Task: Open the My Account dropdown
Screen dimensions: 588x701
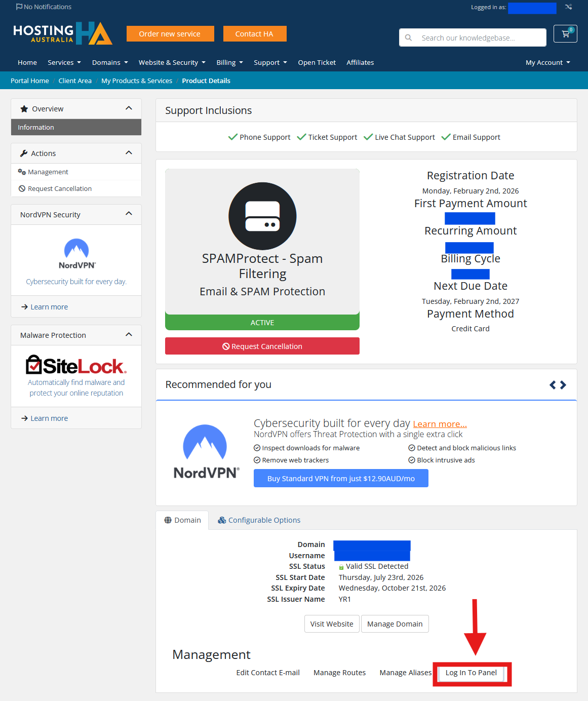Action: (548, 62)
